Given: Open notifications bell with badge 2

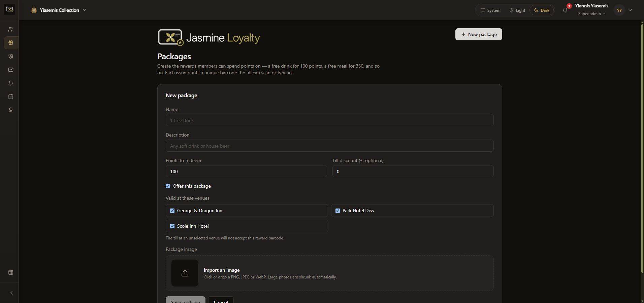Looking at the screenshot, I should coord(565,10).
